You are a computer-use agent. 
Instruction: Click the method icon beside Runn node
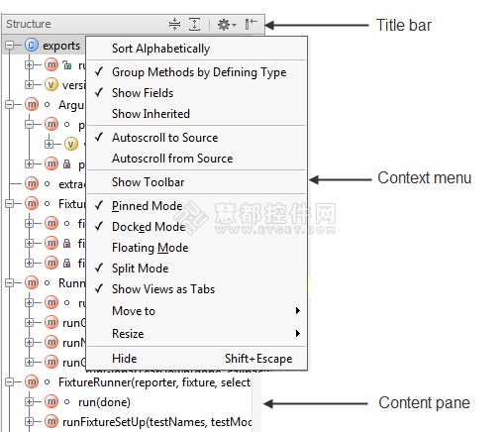[x=32, y=282]
